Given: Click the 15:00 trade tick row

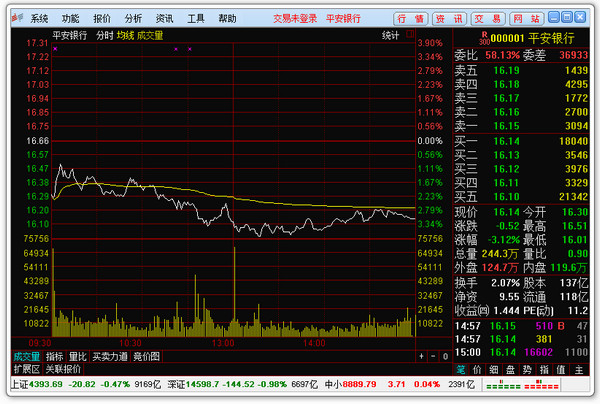Looking at the screenshot, I should 521,352.
